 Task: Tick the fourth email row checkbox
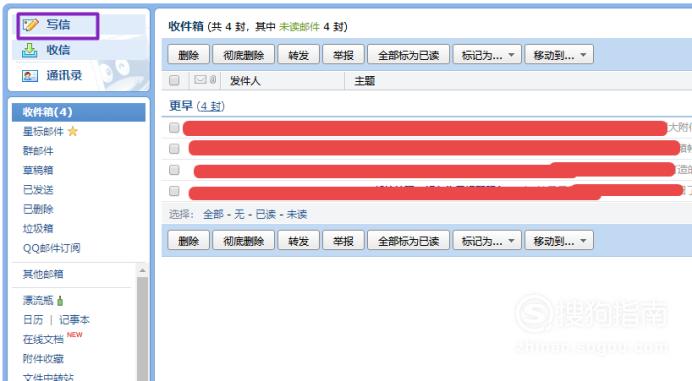(174, 191)
